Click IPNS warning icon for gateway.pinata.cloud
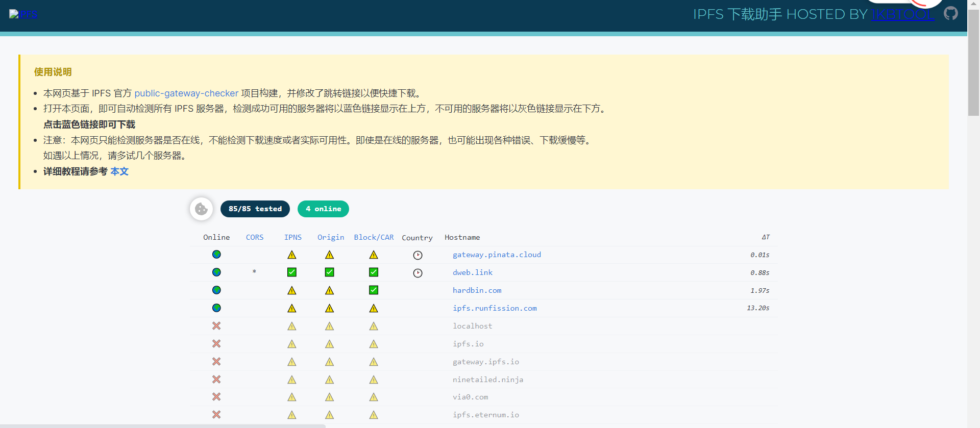Viewport: 980px width, 428px height. pyautogui.click(x=292, y=255)
